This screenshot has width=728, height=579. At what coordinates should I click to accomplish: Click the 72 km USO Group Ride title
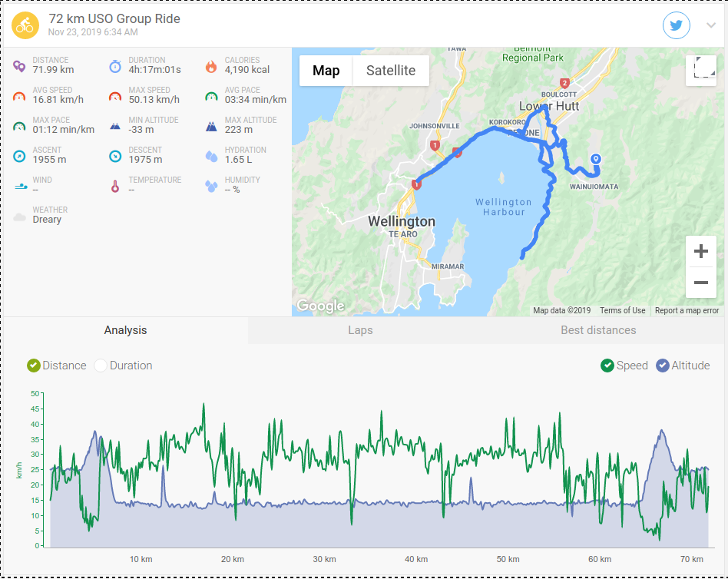click(114, 18)
